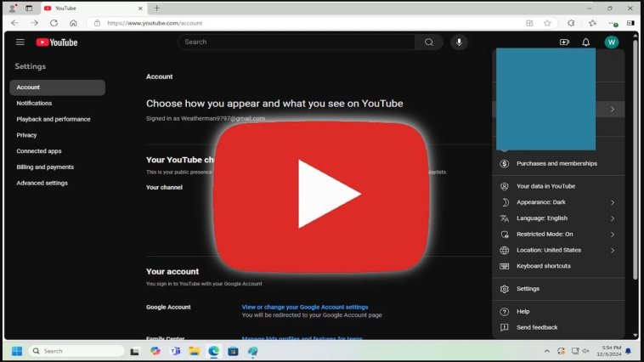The image size is (644, 362).
Task: Open Playback and performance settings
Action: coord(58,119)
